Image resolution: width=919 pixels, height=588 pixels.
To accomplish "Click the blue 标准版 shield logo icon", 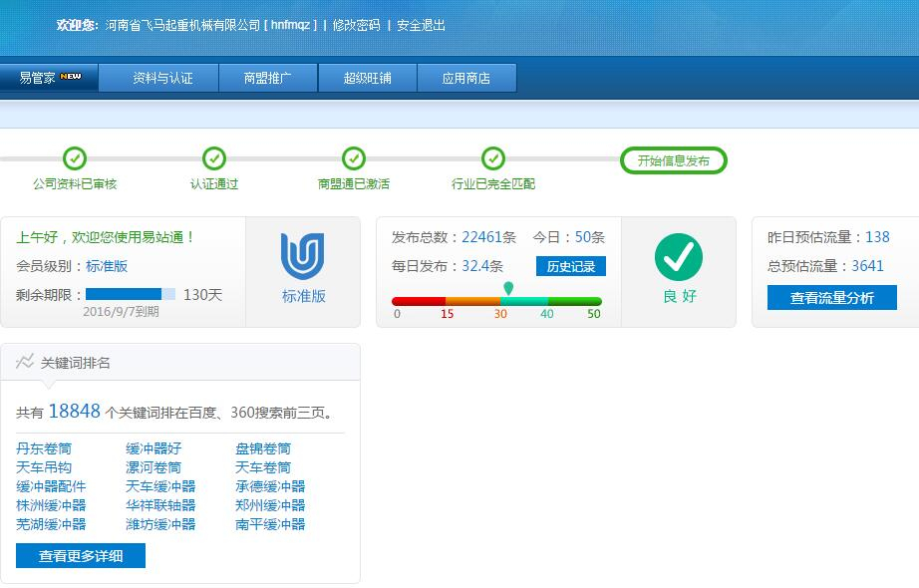I will (303, 257).
